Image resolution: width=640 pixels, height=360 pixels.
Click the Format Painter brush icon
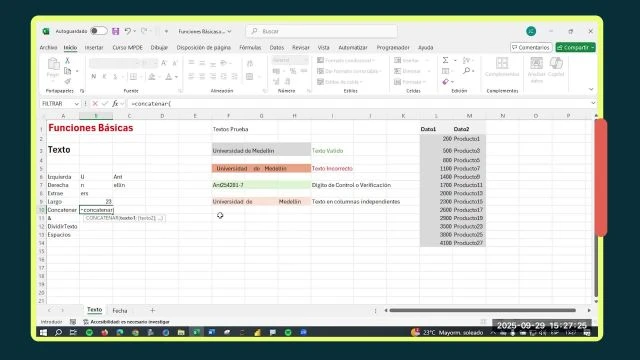67,81
